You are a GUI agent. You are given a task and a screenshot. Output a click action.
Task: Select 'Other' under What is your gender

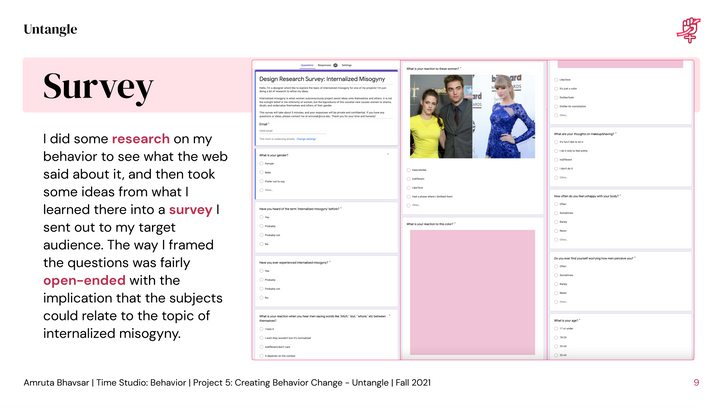[x=266, y=190]
